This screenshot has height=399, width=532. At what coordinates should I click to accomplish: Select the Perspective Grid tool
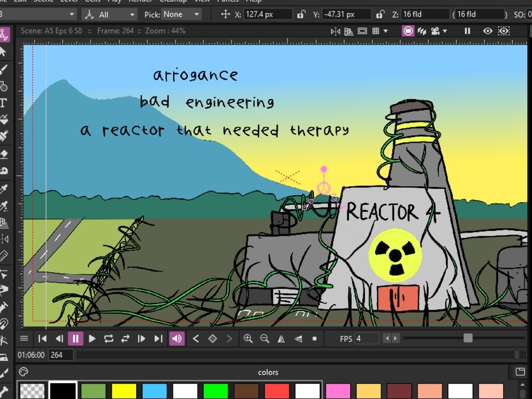(3, 222)
